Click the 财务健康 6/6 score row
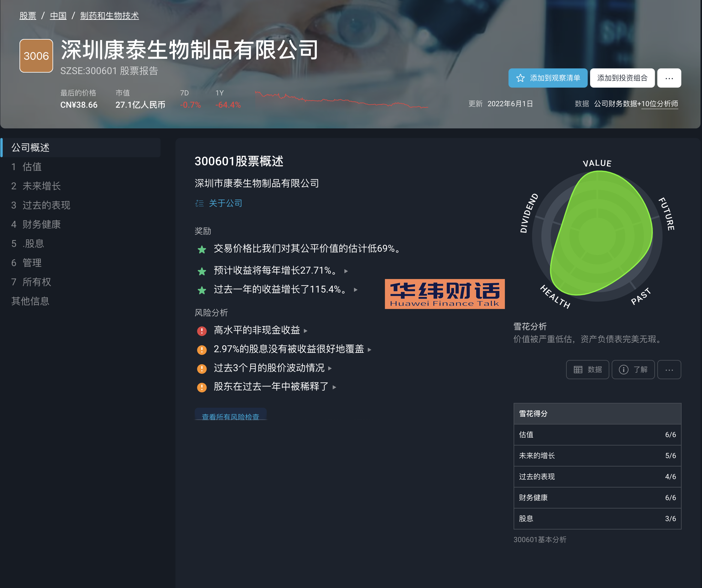This screenshot has width=702, height=588. [597, 498]
